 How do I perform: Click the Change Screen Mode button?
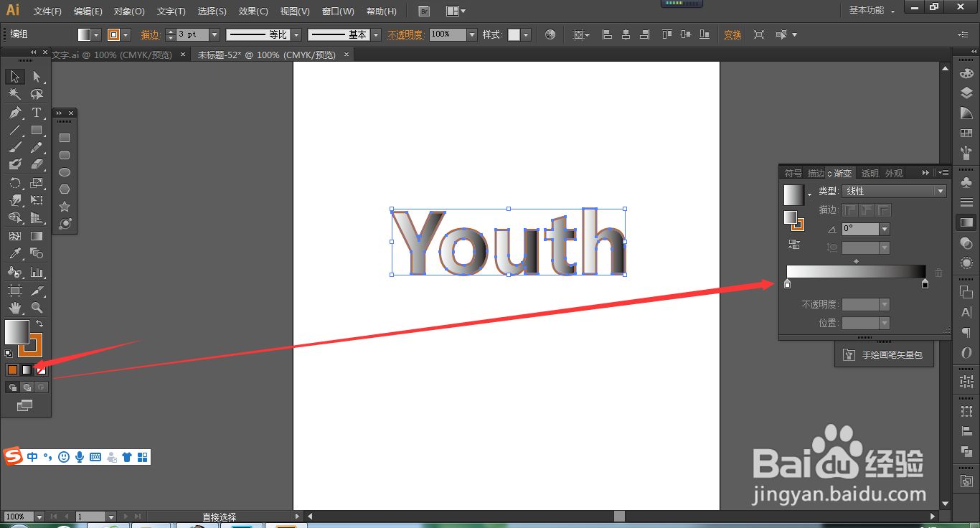point(25,406)
